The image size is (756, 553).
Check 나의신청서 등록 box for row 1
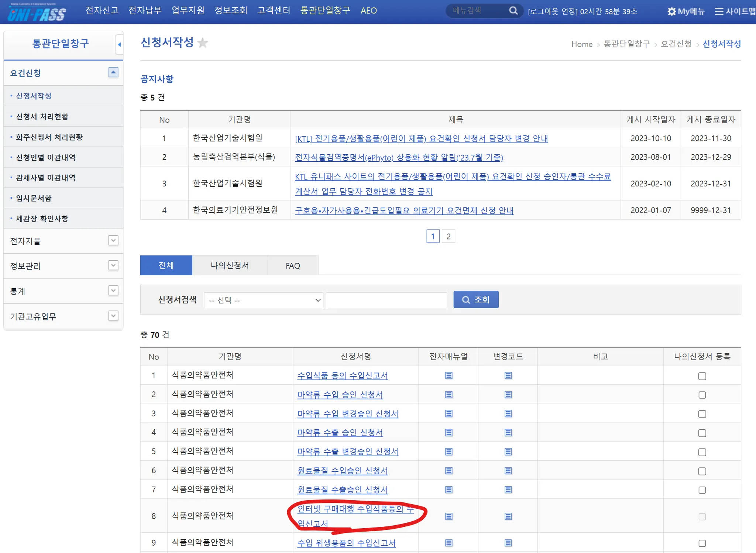pyautogui.click(x=702, y=376)
